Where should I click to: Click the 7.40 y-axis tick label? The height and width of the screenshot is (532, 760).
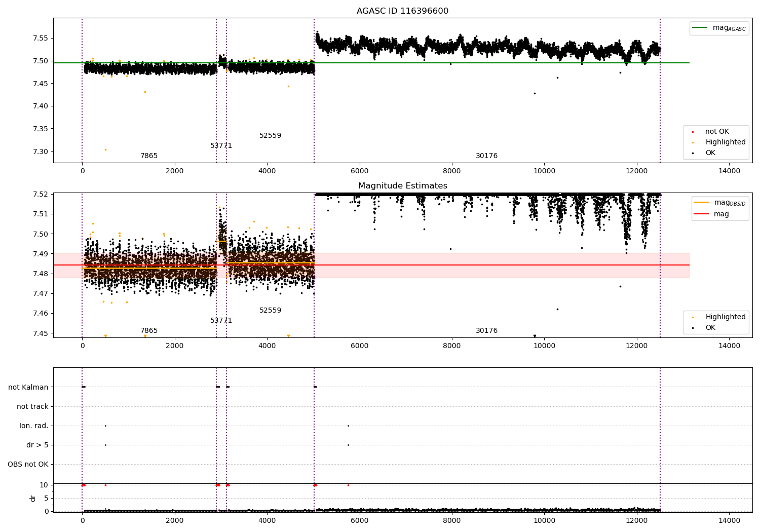coord(41,106)
